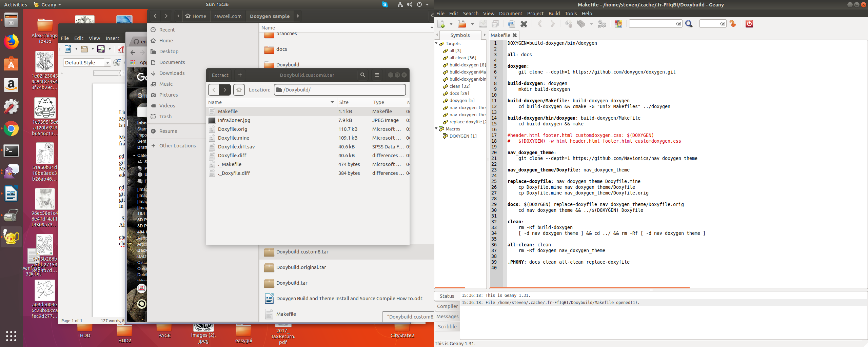Click the Geany open file icon

[462, 24]
